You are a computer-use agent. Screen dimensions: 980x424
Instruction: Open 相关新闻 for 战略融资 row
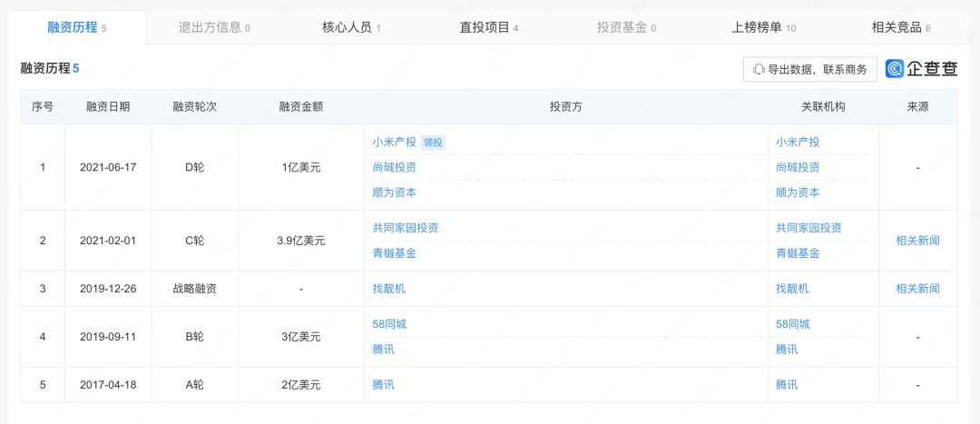pos(917,289)
